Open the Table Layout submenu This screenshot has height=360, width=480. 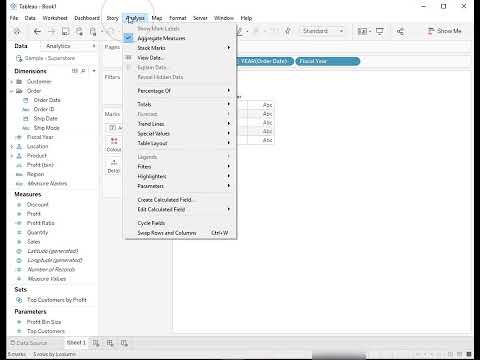[x=180, y=143]
